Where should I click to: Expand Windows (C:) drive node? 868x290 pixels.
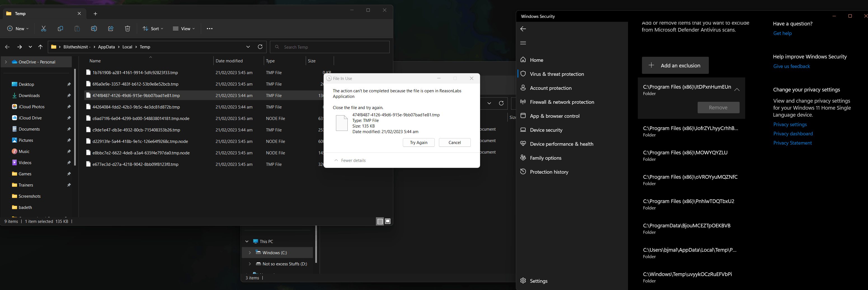[x=250, y=253]
